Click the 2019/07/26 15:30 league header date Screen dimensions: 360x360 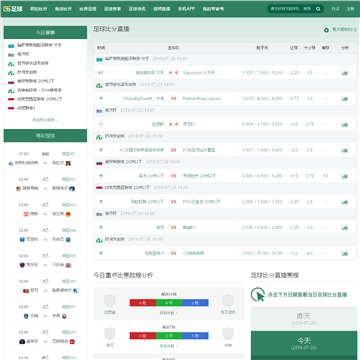coord(145,136)
